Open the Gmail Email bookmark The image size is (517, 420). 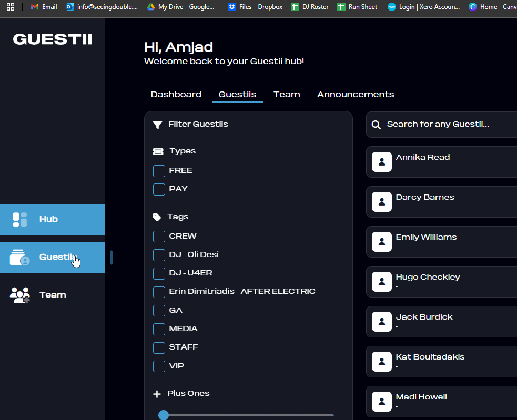(44, 7)
